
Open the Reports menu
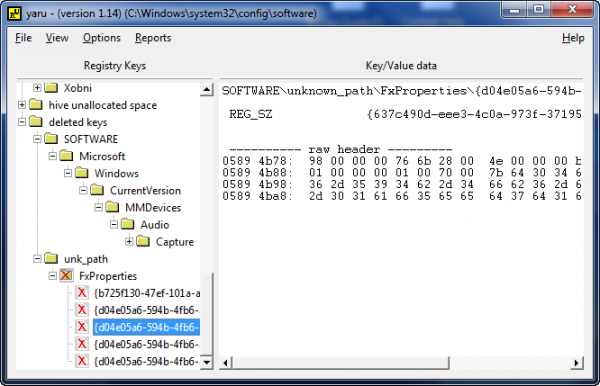[x=153, y=38]
